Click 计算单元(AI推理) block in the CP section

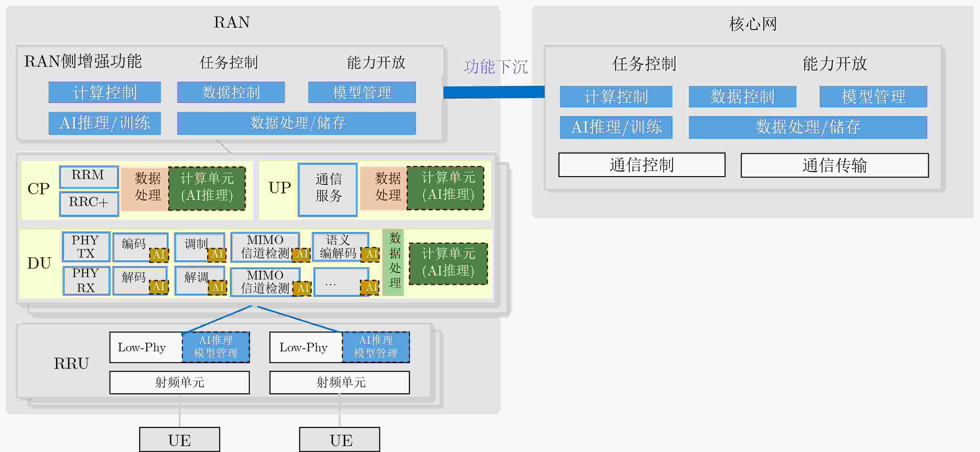(207, 189)
